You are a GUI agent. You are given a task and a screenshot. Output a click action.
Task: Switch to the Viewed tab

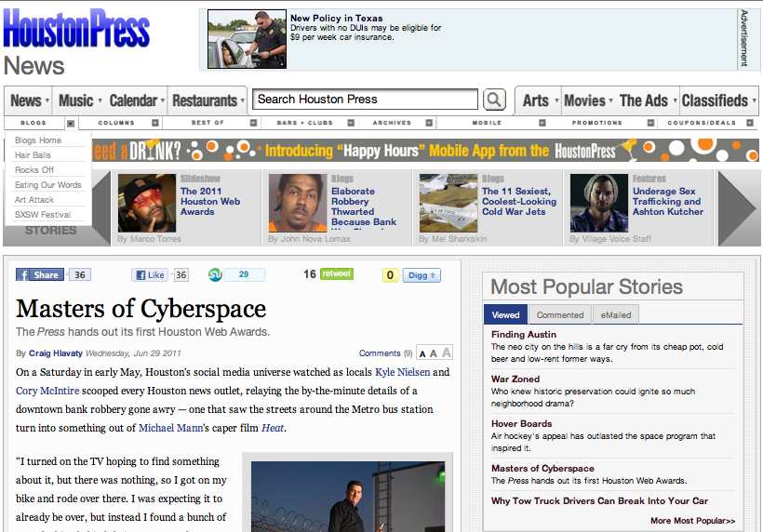[505, 314]
